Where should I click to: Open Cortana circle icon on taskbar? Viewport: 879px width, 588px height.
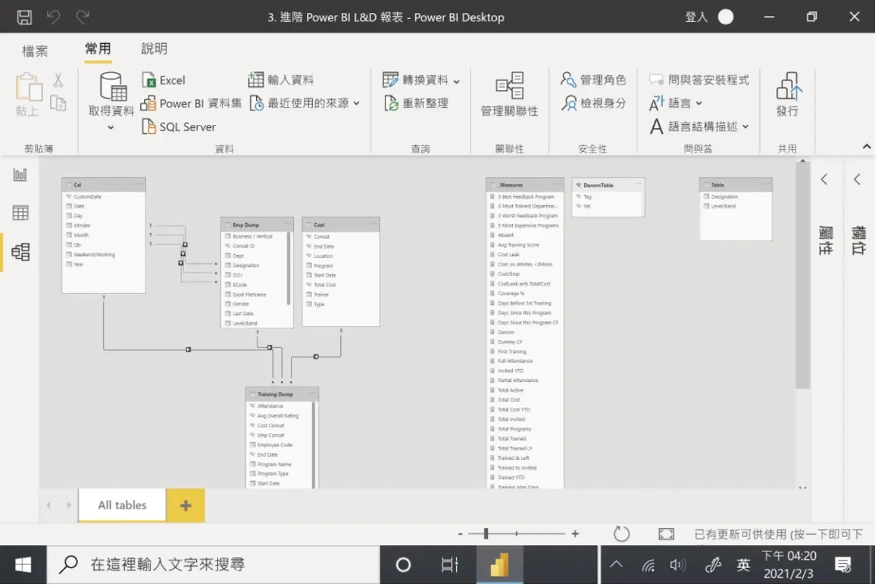[403, 566]
